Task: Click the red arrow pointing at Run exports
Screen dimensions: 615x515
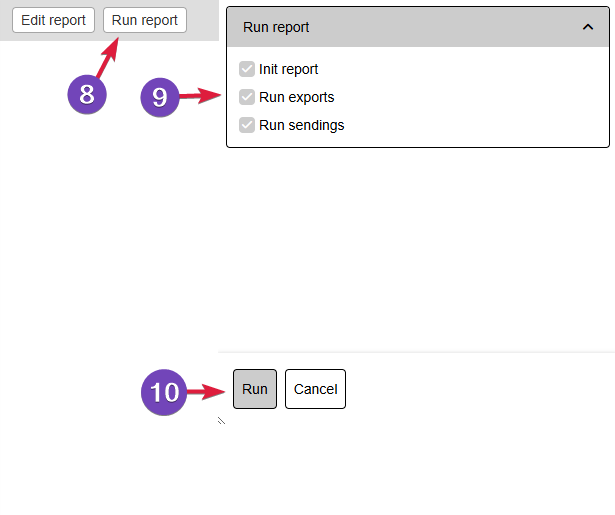Action: 200,95
